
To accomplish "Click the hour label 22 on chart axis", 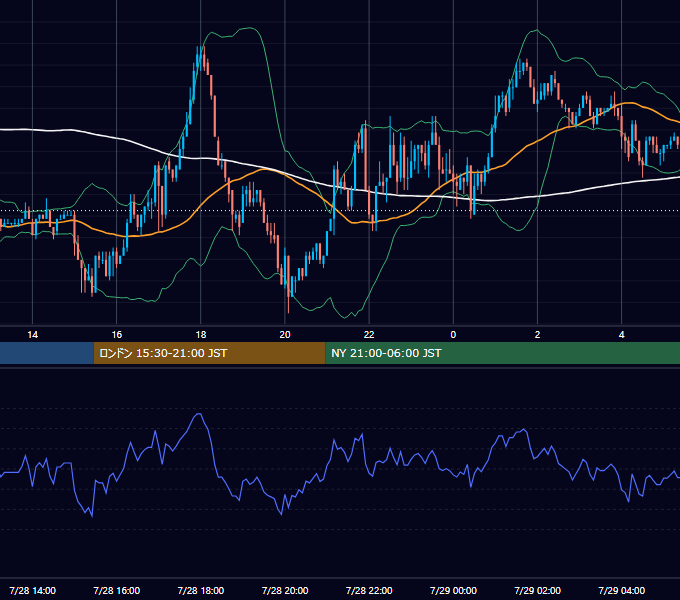I will point(369,335).
